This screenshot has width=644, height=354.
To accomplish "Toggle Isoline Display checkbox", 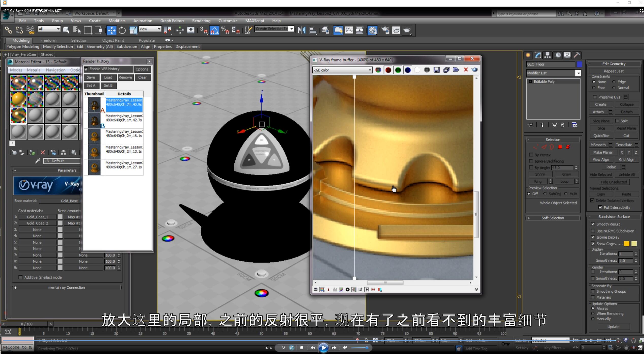I will tap(593, 237).
